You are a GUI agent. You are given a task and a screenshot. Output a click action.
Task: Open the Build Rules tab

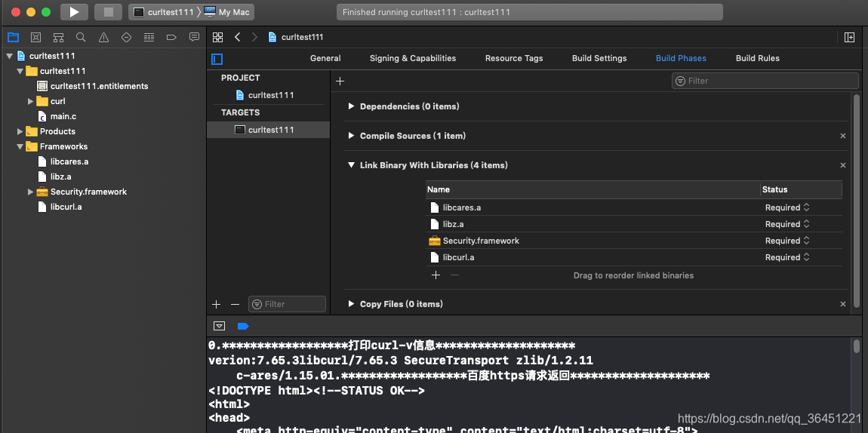click(x=757, y=58)
